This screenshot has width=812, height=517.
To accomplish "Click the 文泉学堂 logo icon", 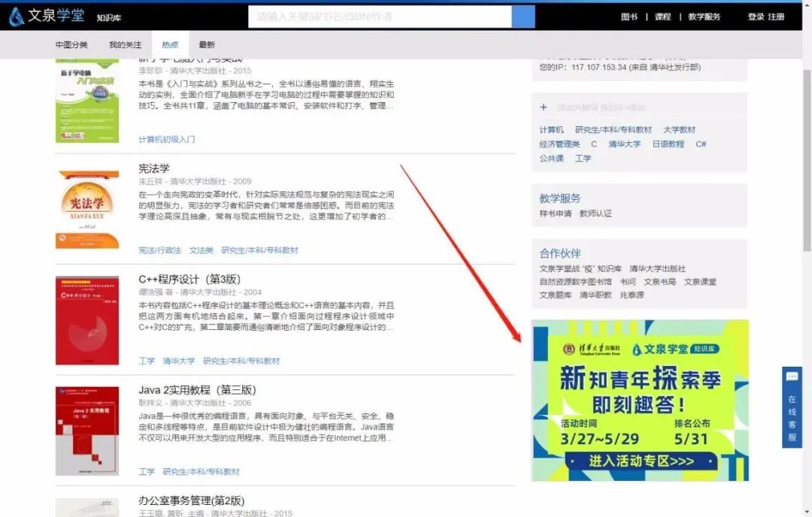I will click(x=16, y=17).
